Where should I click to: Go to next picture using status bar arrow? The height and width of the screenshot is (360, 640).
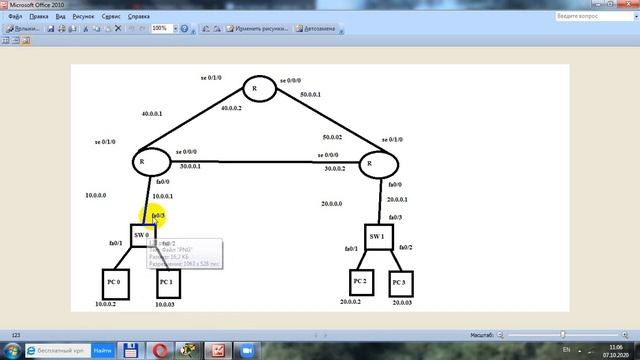click(325, 335)
